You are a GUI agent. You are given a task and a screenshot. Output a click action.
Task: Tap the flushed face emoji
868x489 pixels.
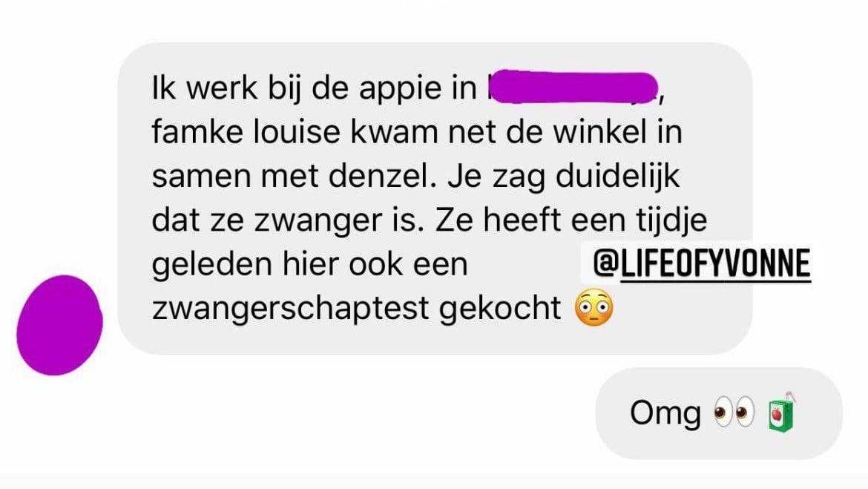(594, 307)
